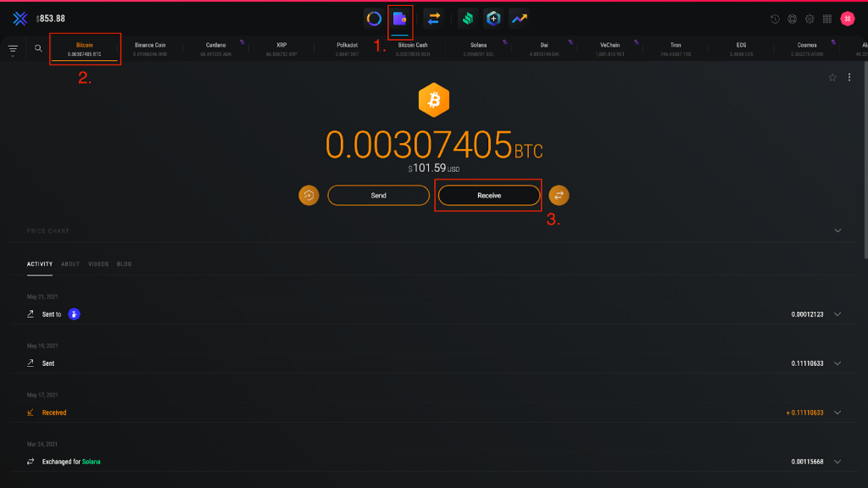The width and height of the screenshot is (868, 488).
Task: Click the $853.88 portfolio balance
Action: (x=50, y=19)
